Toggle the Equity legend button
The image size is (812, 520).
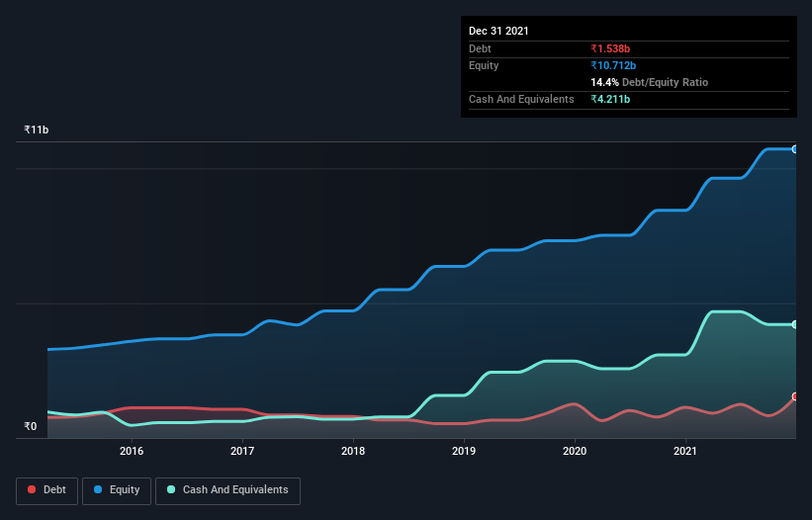tap(117, 490)
